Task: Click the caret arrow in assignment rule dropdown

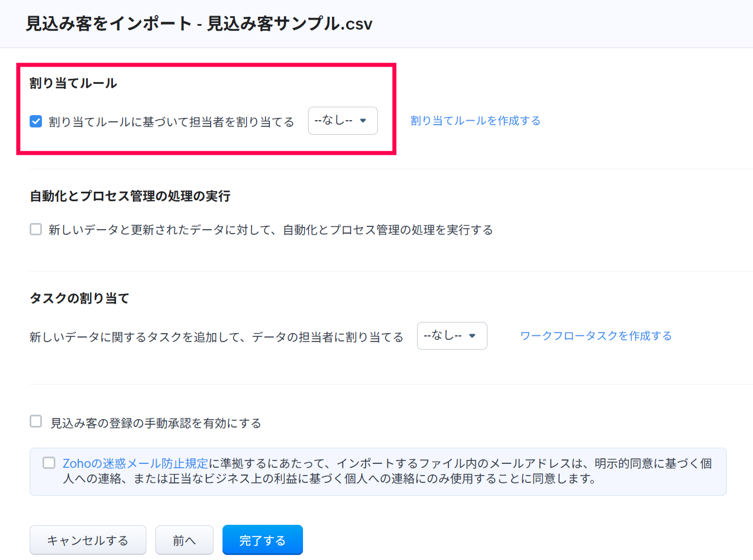Action: coord(363,121)
